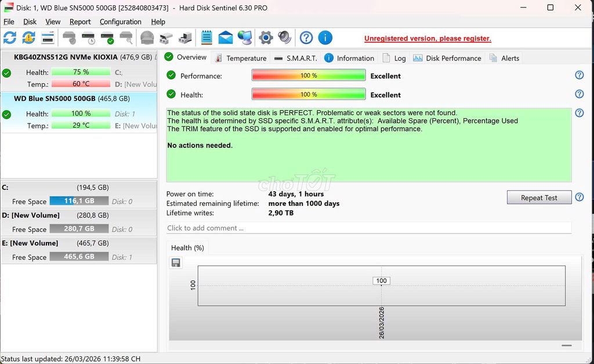The image size is (594, 364).
Task: Switch to the Temperature tab
Action: [241, 58]
